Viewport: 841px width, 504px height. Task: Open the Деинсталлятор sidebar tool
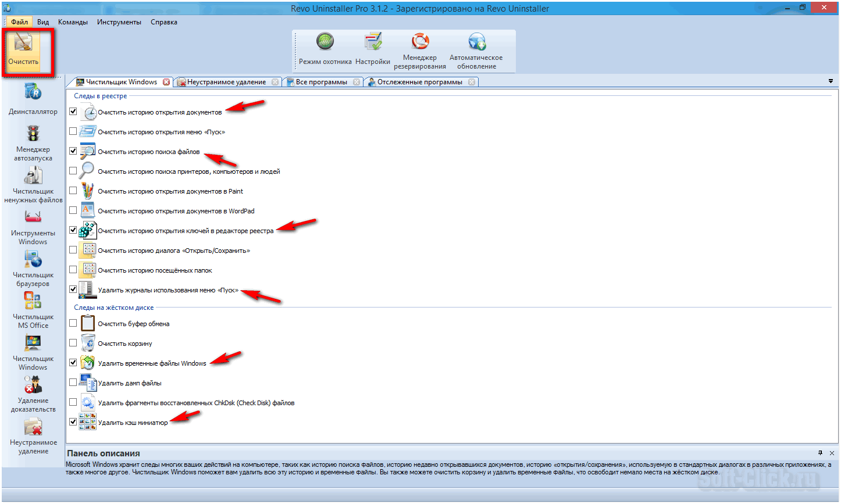pos(33,98)
